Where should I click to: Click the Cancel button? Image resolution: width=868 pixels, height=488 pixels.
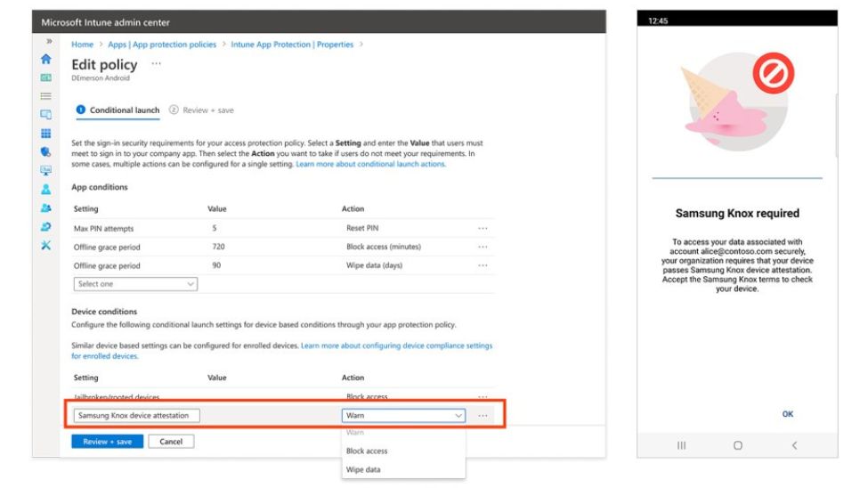tap(171, 442)
